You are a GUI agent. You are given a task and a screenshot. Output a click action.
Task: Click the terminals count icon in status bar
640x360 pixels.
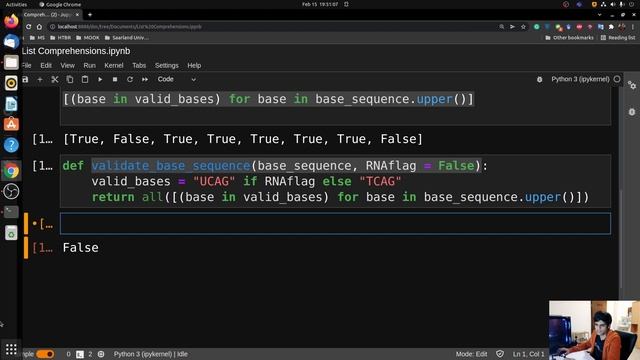[x=80, y=354]
